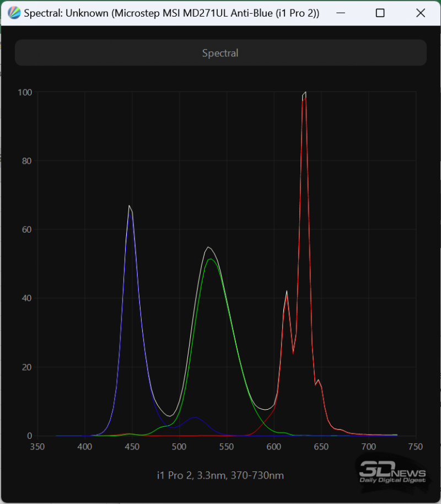
Task: Click the x-axis label 450
Action: [x=132, y=447]
